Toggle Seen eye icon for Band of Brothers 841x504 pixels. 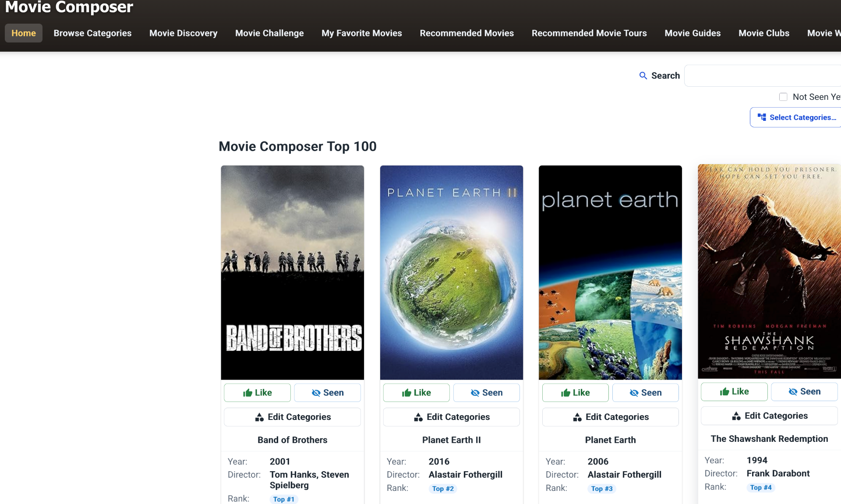(316, 393)
